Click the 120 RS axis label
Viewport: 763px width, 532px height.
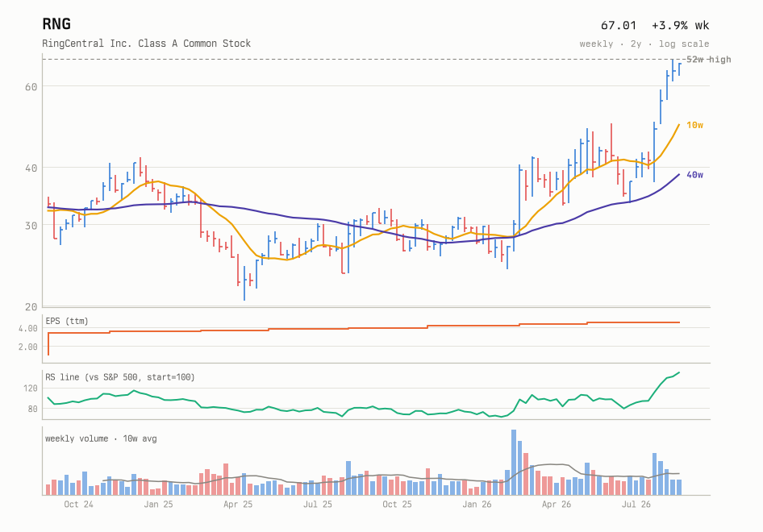click(x=30, y=388)
